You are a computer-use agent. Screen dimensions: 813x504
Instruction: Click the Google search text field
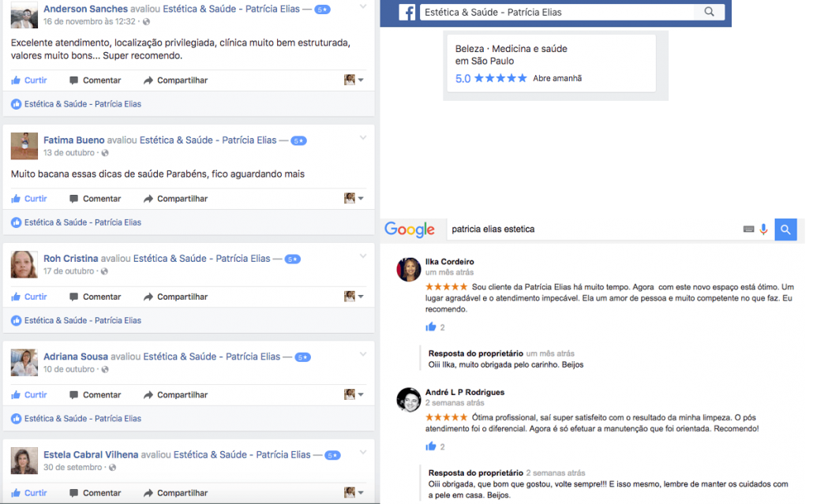594,230
